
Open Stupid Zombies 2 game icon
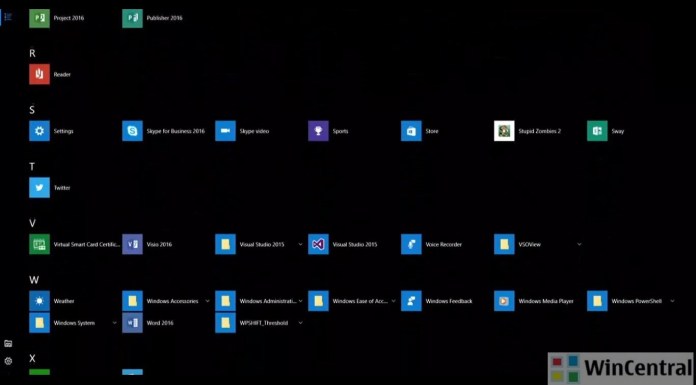click(x=504, y=131)
